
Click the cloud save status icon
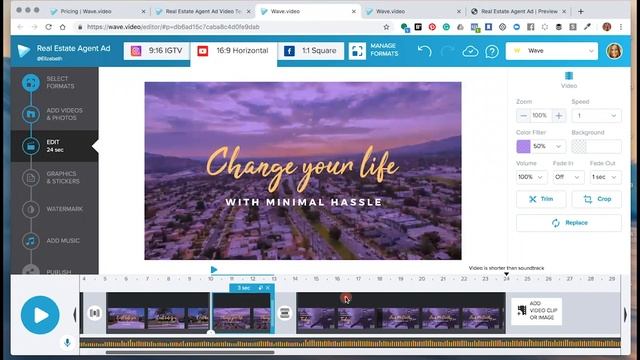[470, 51]
